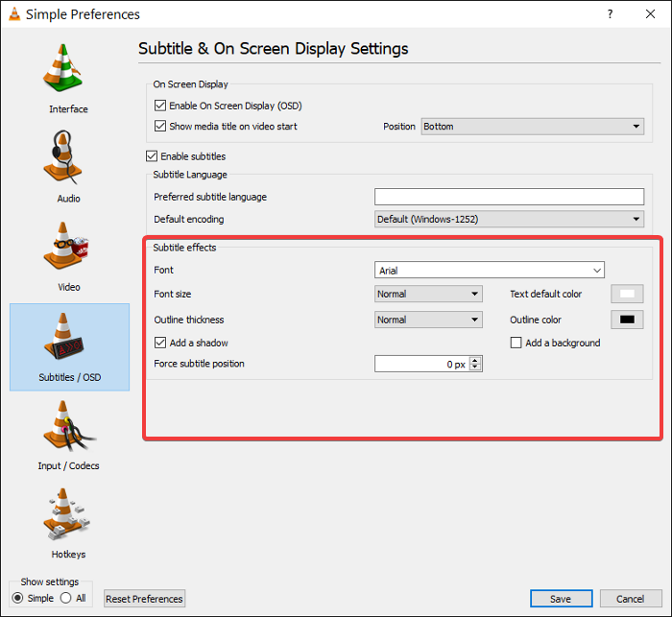Click the VLC cone icon in title bar
The height and width of the screenshot is (617, 672).
(14, 13)
